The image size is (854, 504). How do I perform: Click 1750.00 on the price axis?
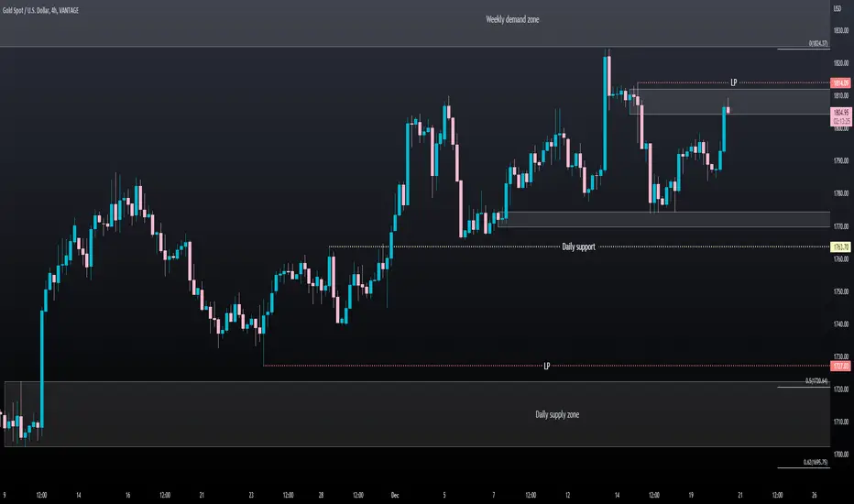pos(841,291)
